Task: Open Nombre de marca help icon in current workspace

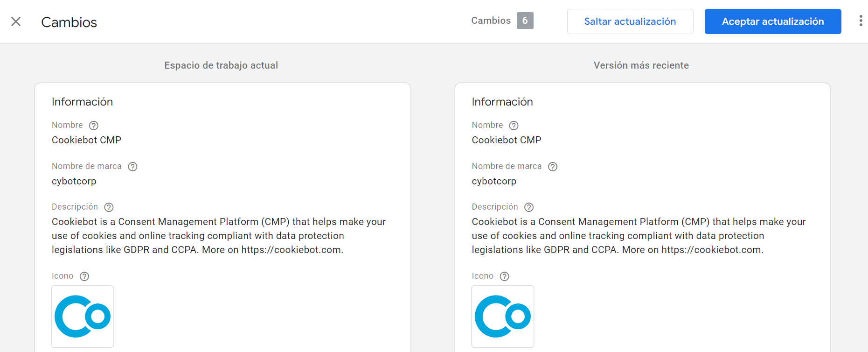Action: click(132, 167)
